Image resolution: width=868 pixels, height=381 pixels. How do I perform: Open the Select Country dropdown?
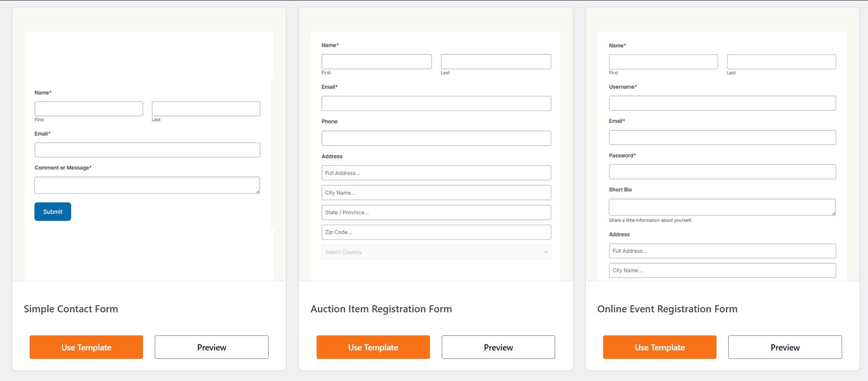pyautogui.click(x=436, y=252)
